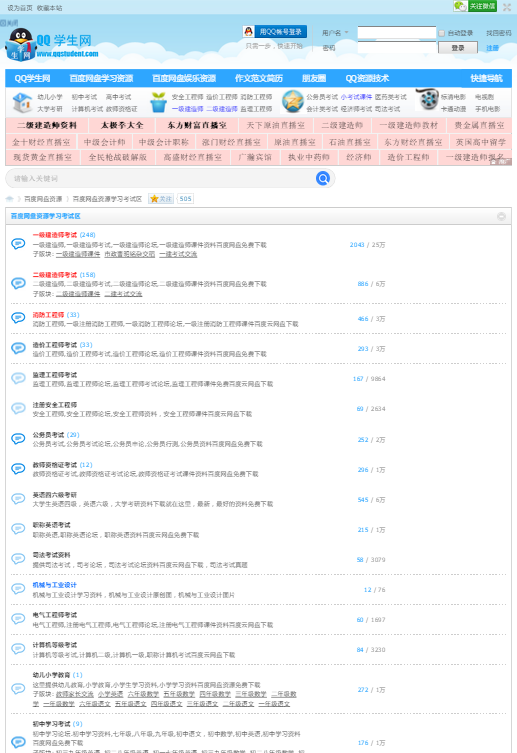
Task: Click the 大学考研 category link
Action: coord(50,109)
